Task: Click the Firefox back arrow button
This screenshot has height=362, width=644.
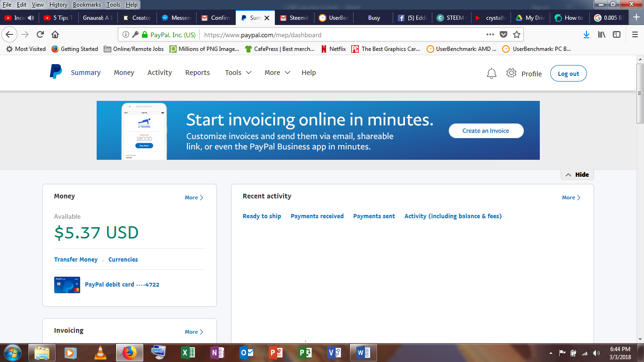Action: click(9, 34)
